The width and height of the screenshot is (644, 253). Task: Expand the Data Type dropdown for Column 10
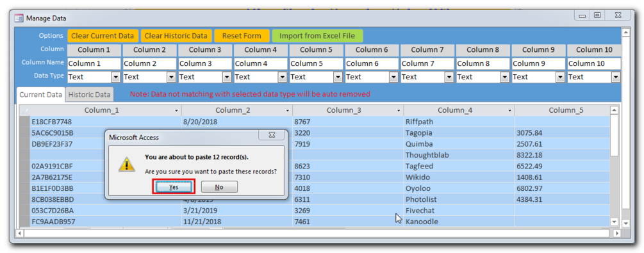pos(616,77)
